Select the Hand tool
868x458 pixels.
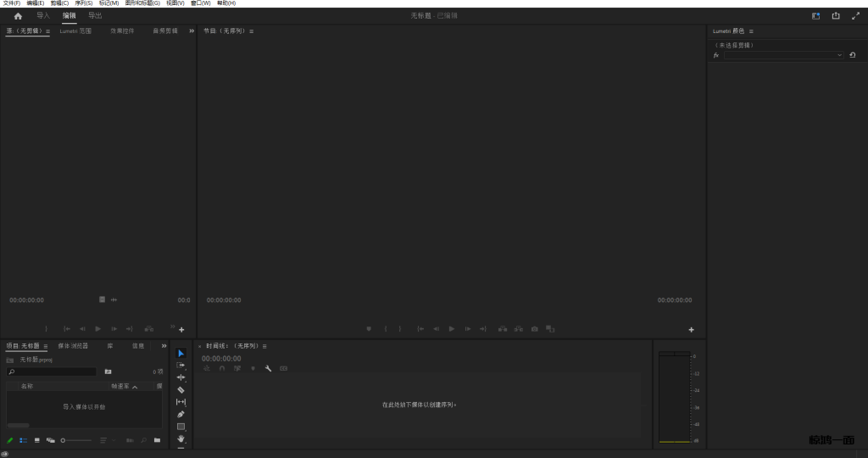pyautogui.click(x=181, y=438)
